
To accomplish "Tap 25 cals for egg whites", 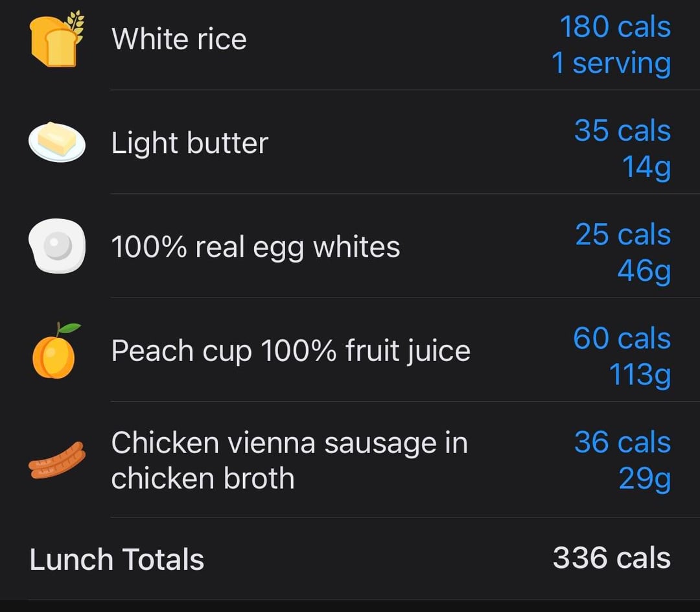I will 622,235.
